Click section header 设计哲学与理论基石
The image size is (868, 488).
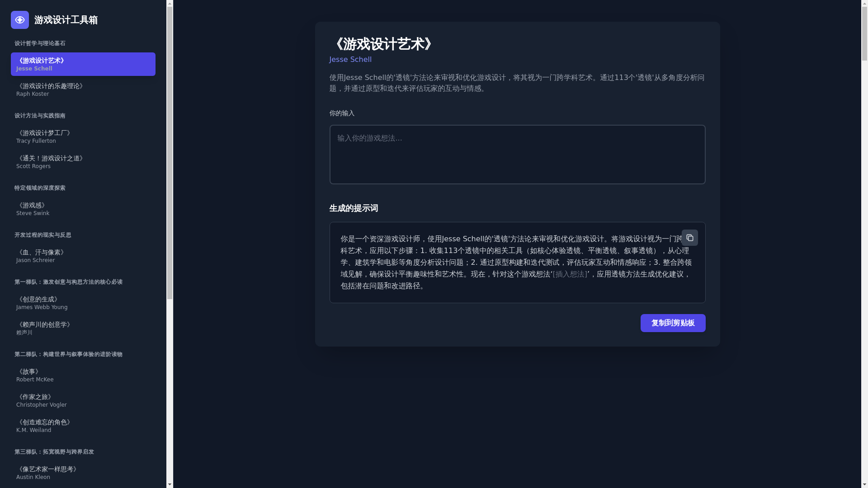(40, 43)
